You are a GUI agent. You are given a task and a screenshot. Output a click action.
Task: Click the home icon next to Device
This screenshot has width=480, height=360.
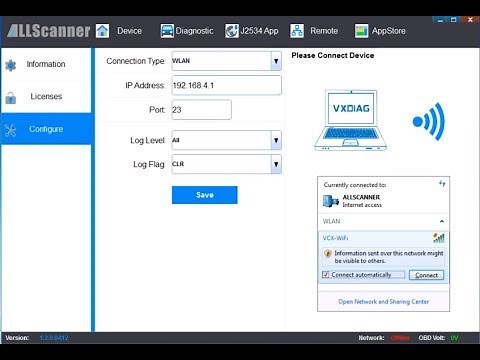tap(102, 31)
